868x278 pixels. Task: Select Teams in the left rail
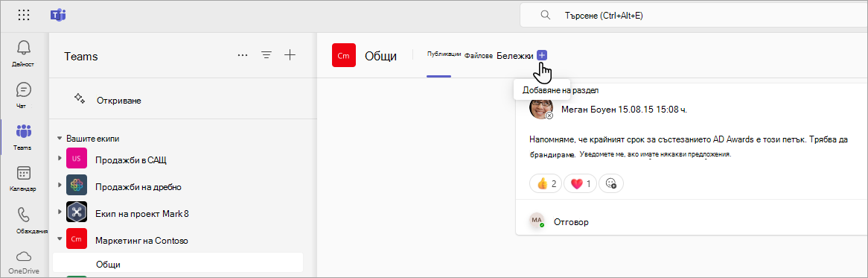tap(23, 137)
